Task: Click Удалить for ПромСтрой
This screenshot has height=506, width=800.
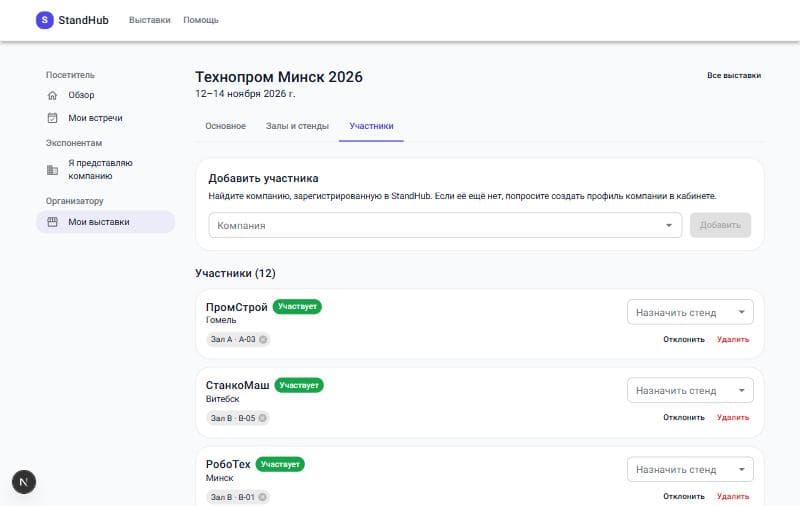Action: click(733, 339)
